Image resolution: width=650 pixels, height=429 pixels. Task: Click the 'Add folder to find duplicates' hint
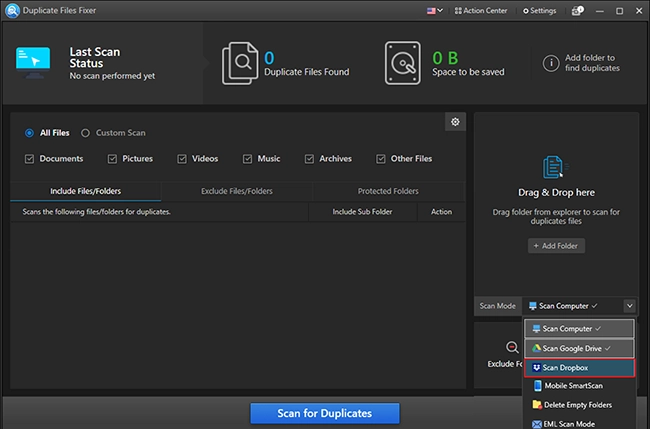point(592,63)
